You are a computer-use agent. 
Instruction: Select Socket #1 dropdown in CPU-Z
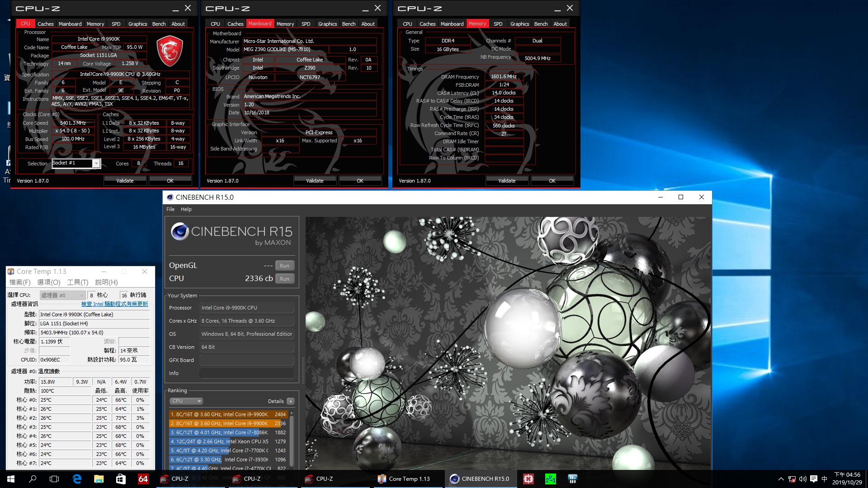coord(75,163)
